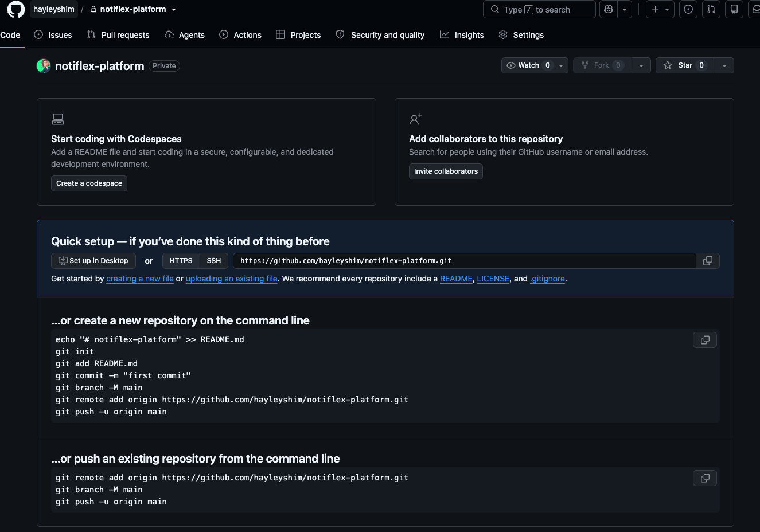Click the GitHub logo in the header
The width and height of the screenshot is (760, 532).
click(15, 9)
